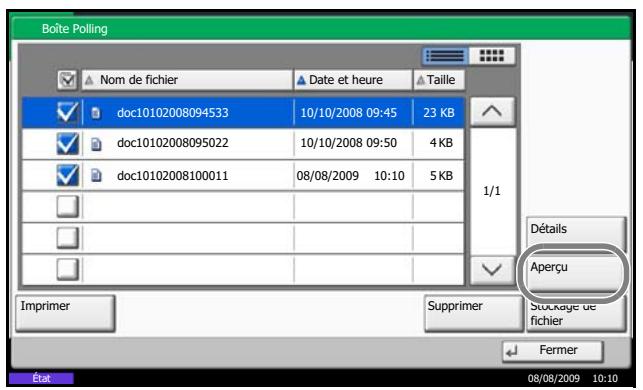The image size is (643, 390).
Task: Uncheck doc10102008100011 checkbox
Action: click(68, 176)
